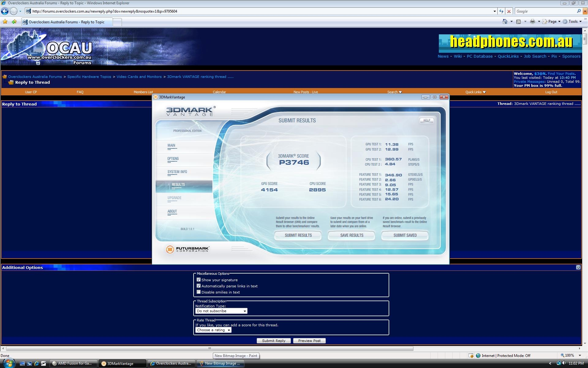Collapse the Additional Options section
588x368 pixels.
[x=578, y=267]
